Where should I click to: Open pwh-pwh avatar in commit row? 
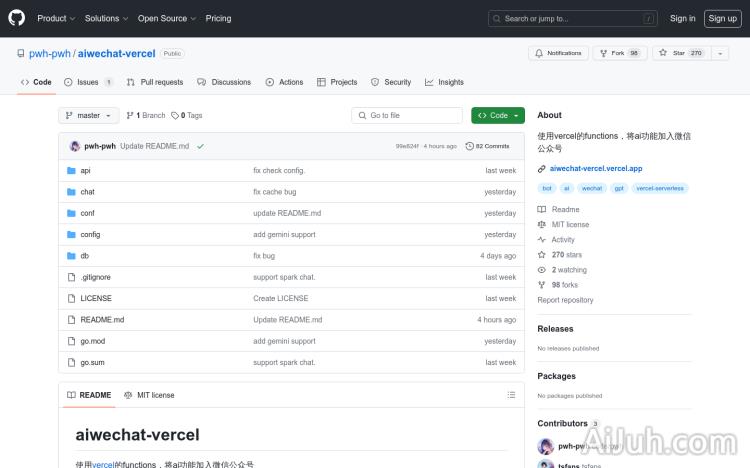click(75, 146)
